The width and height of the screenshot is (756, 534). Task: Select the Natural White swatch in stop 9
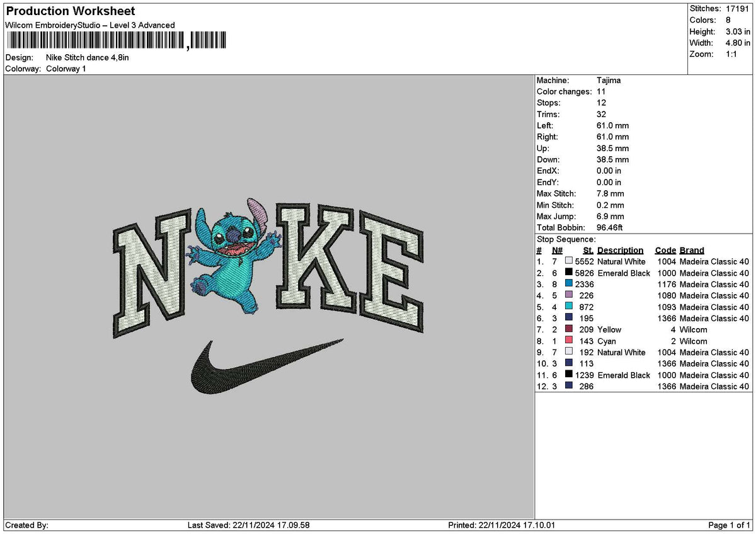569,352
